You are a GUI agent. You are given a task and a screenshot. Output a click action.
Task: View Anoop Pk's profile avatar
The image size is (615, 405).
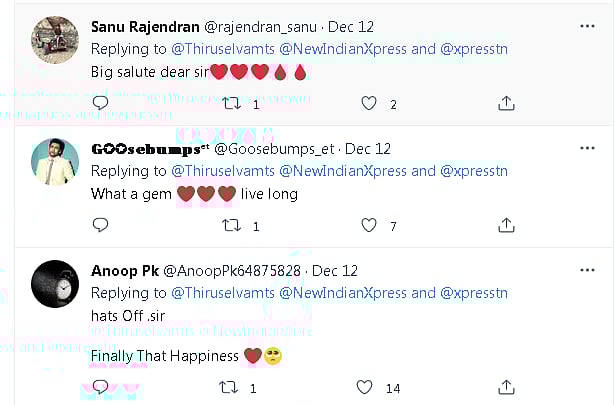(x=56, y=284)
